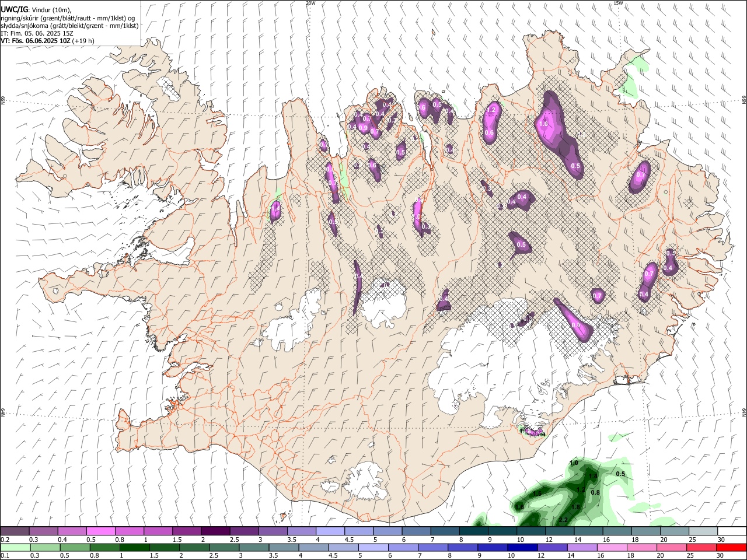Click the white last swatch of upper scale

731,531
